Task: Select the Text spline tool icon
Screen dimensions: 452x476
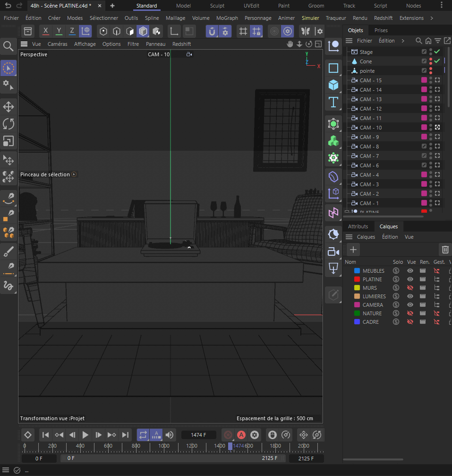Action: (x=333, y=102)
